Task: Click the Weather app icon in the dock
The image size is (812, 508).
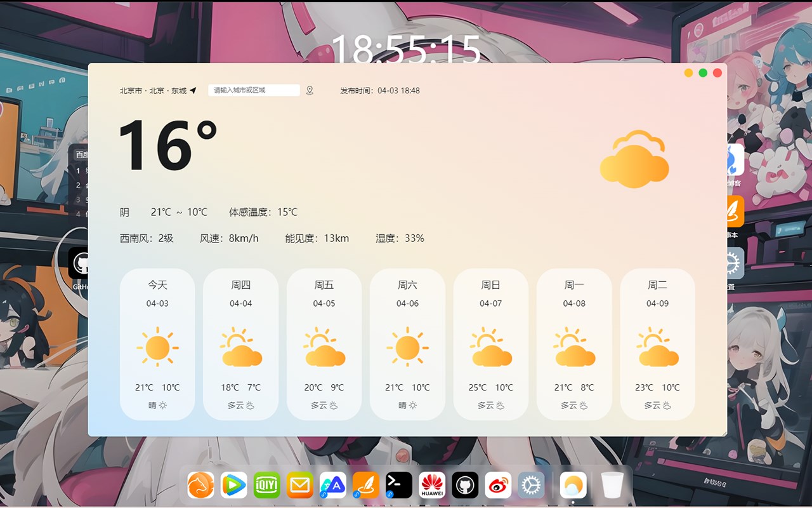Action: [x=573, y=485]
